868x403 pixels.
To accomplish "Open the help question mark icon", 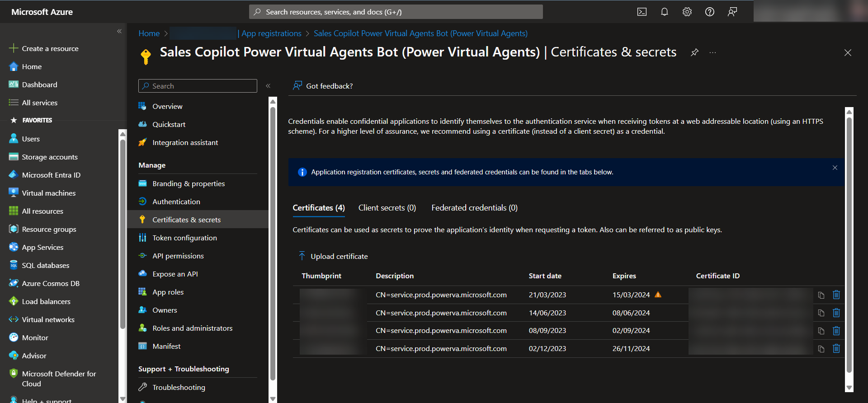I will 709,12.
